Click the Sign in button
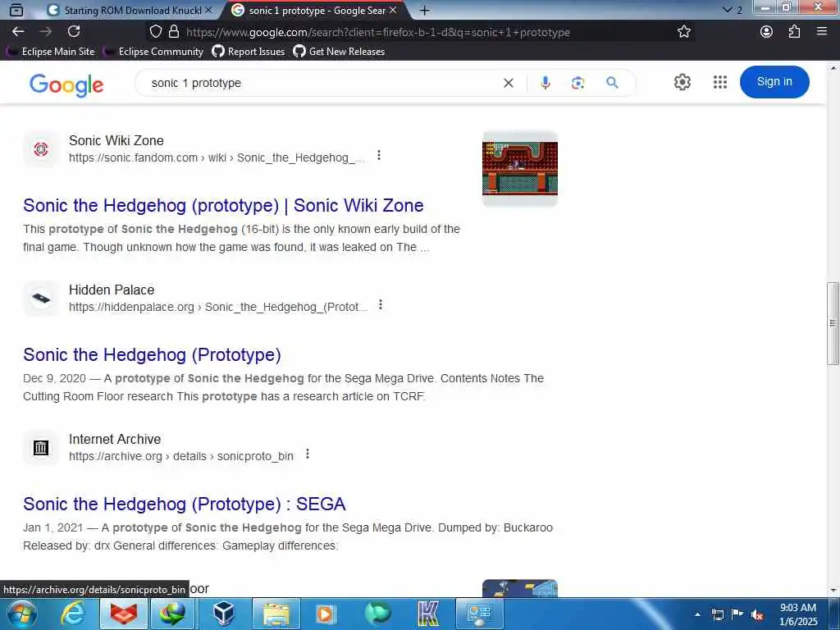The width and height of the screenshot is (840, 630). click(774, 81)
